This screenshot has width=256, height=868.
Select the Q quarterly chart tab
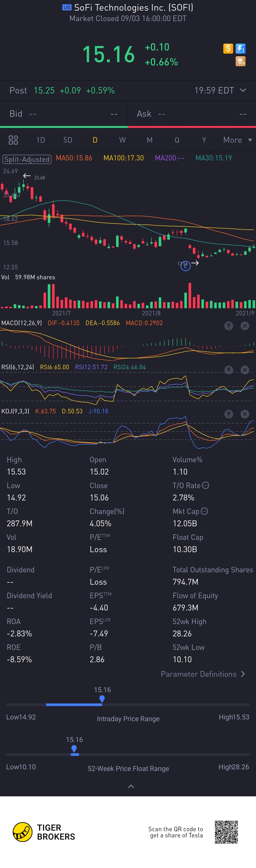click(177, 140)
